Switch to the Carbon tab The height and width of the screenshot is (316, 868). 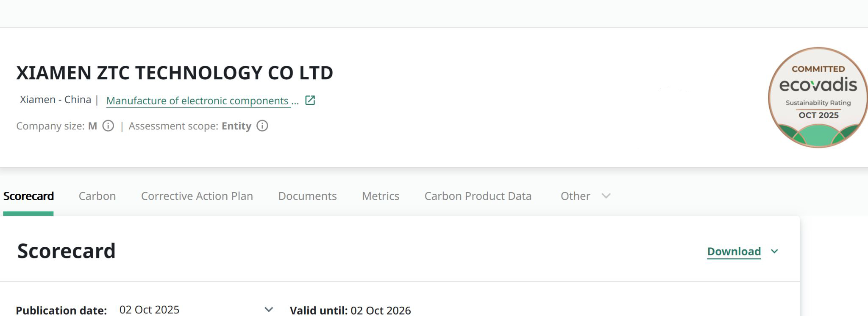coord(97,196)
